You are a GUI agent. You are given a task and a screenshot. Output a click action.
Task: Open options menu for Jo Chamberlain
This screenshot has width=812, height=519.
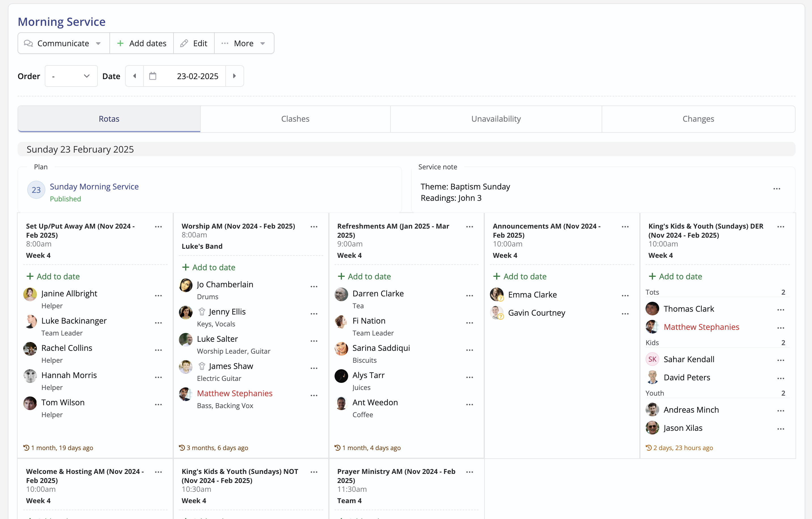[314, 286]
